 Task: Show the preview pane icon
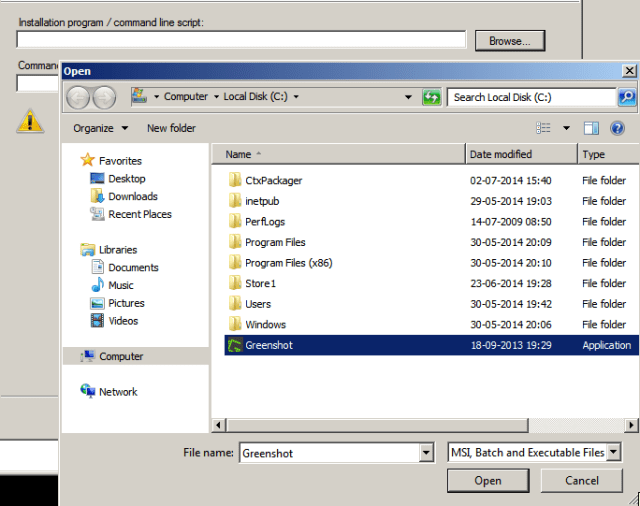[591, 128]
